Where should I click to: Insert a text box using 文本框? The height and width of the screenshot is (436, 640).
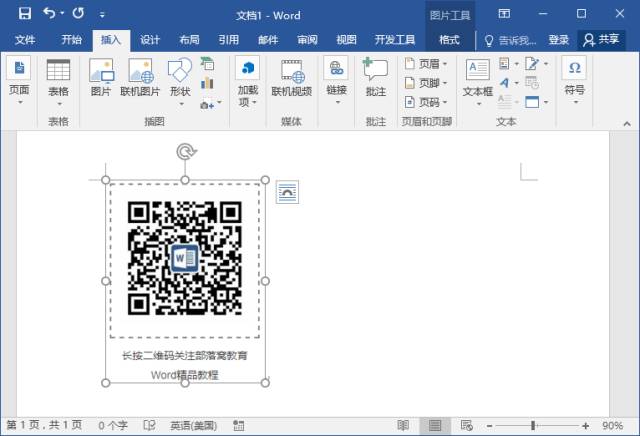(478, 78)
